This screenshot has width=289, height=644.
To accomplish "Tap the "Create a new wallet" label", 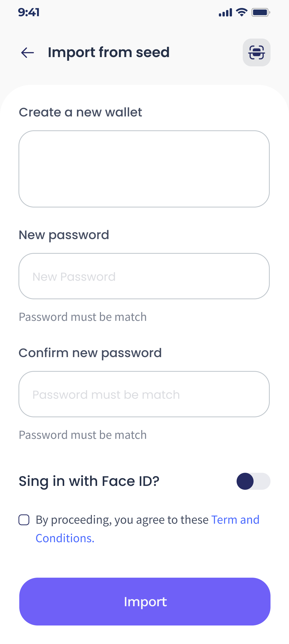I will tap(80, 112).
